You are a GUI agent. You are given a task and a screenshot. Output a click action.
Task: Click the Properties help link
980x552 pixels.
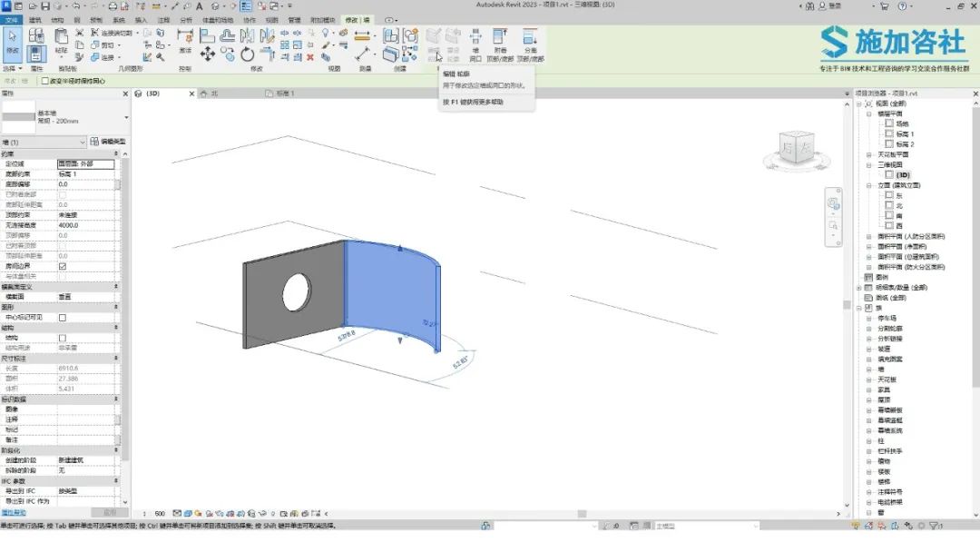(14, 513)
